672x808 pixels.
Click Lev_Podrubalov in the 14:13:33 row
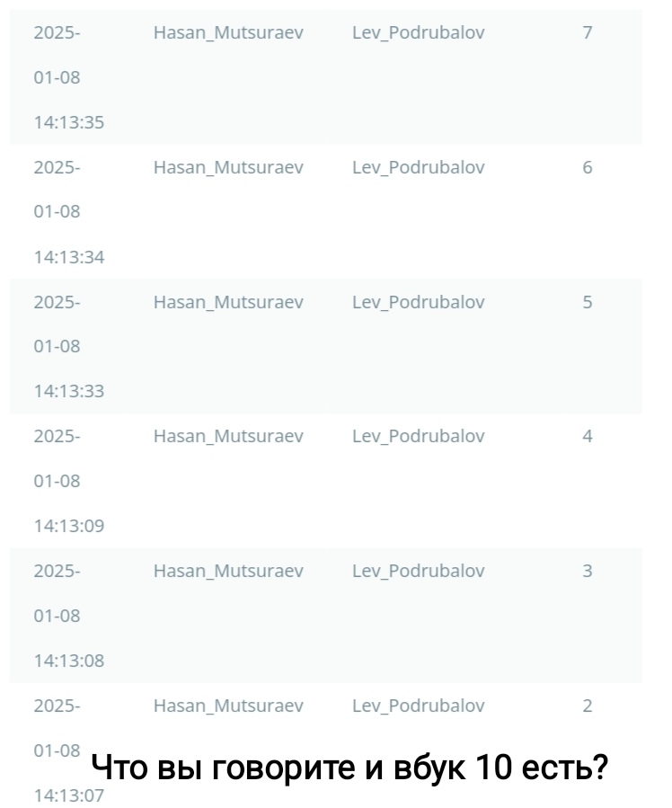click(x=418, y=302)
